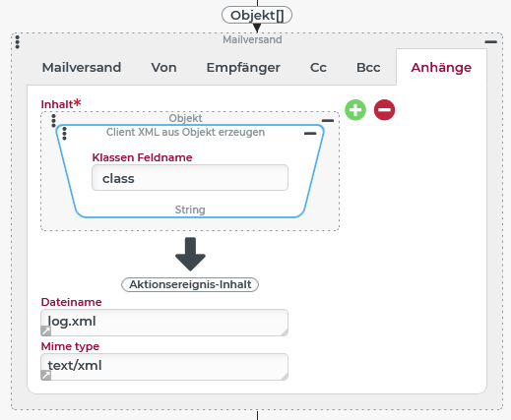
Task: Open the Mailversand block's three-dot handle
Action: (x=18, y=42)
